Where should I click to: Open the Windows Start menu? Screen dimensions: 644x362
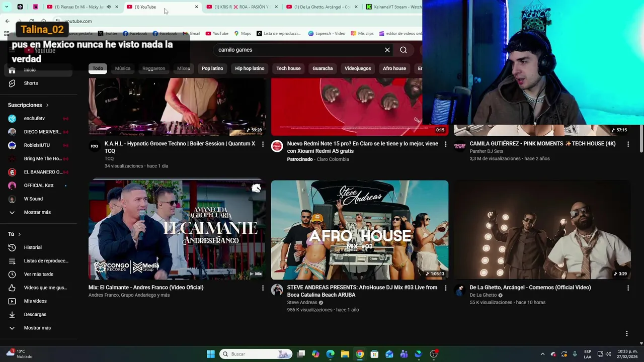[211, 354]
